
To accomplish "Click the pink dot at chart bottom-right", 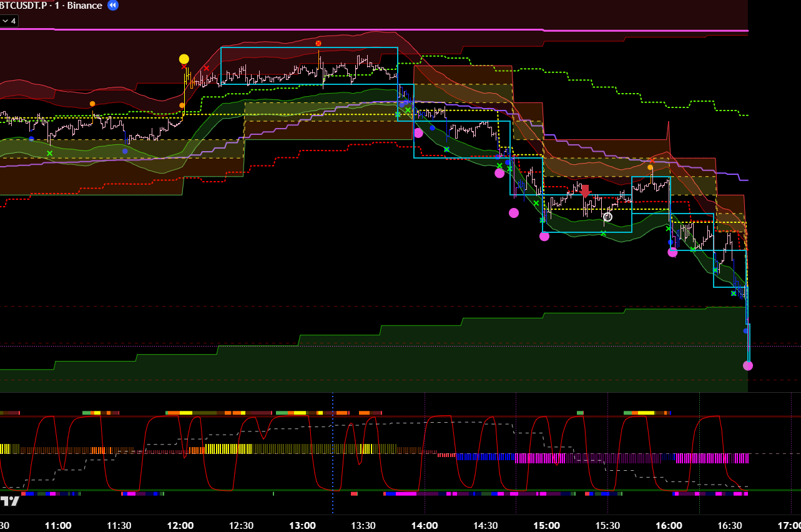I will click(x=748, y=365).
